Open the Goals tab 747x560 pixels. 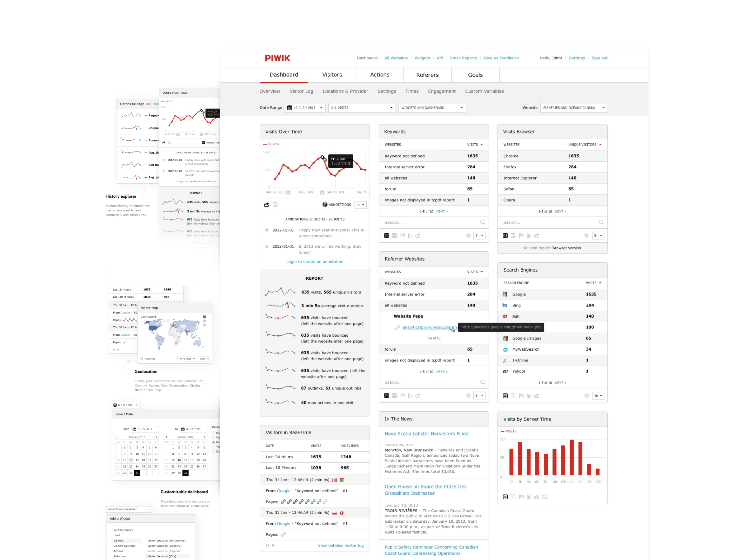point(475,74)
